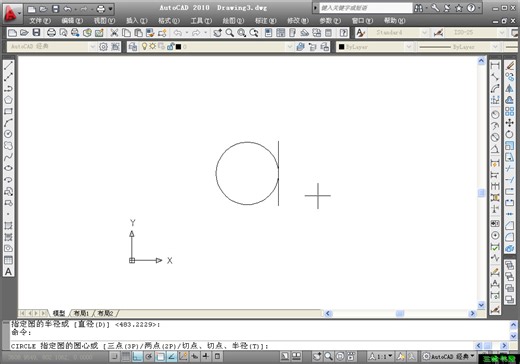This screenshot has height=364, width=520.
Task: Click the Pan realtime icon in standard toolbar
Action: coord(218,32)
